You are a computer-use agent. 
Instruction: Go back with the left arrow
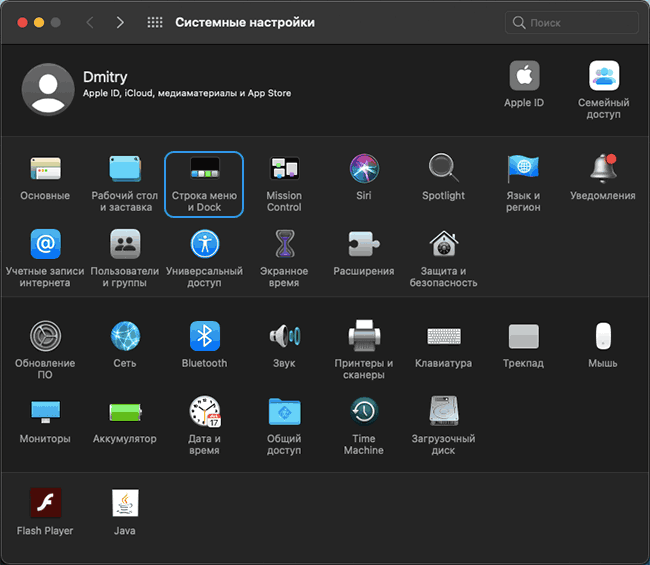click(90, 22)
